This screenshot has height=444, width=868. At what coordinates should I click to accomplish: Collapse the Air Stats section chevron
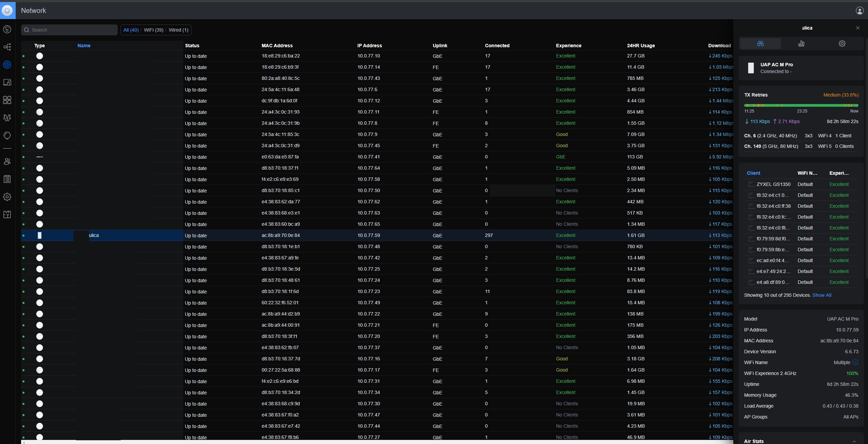[854, 441]
